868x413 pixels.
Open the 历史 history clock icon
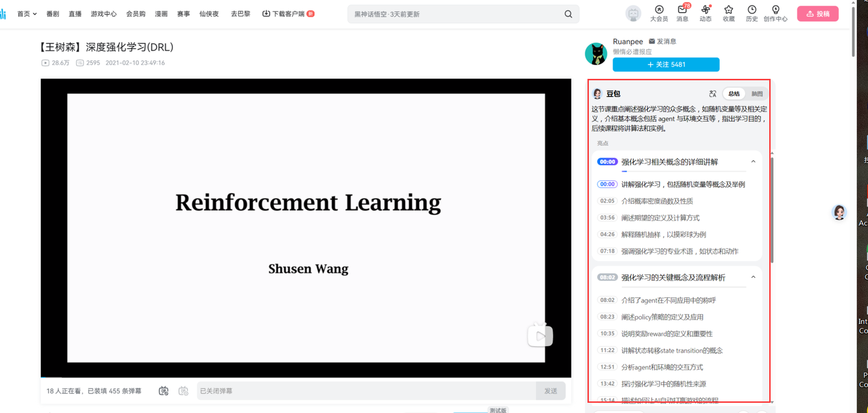pyautogui.click(x=752, y=13)
